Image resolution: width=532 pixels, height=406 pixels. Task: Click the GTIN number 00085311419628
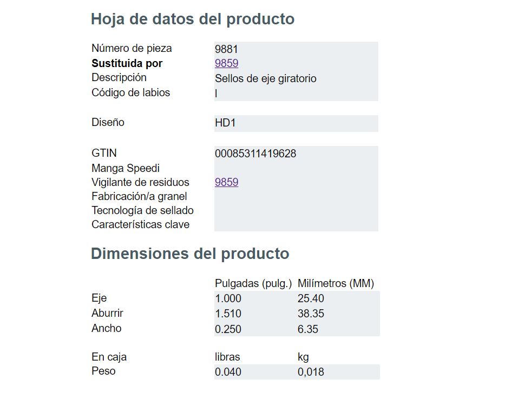point(255,154)
